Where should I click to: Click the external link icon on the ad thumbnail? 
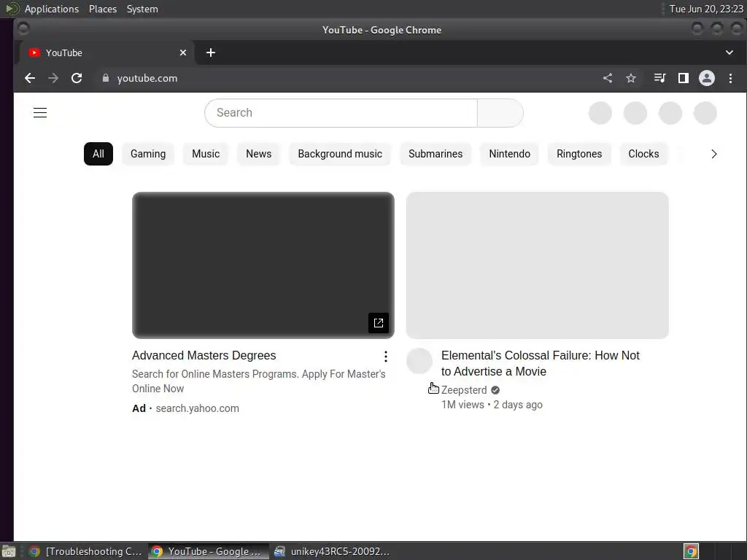coord(379,323)
